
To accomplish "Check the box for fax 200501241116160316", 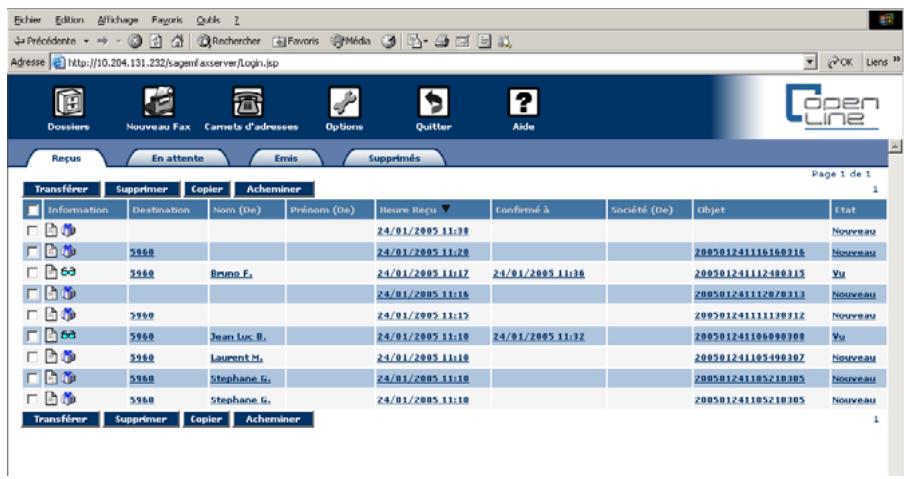I will (32, 252).
